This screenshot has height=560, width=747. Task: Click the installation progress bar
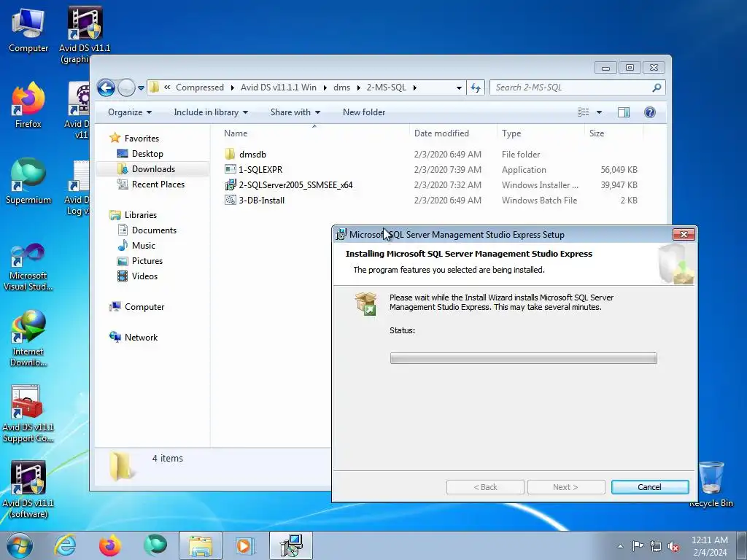[524, 358]
